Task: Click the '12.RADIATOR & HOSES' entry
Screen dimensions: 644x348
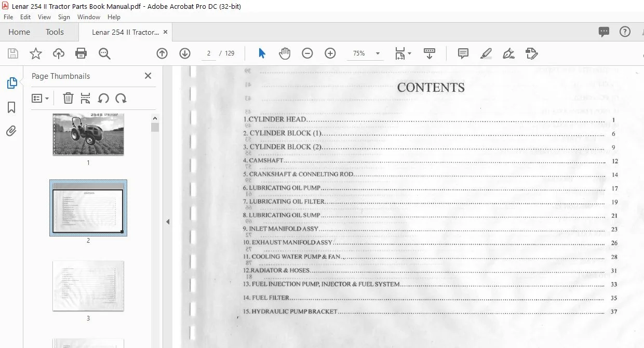Action: pyautogui.click(x=276, y=271)
